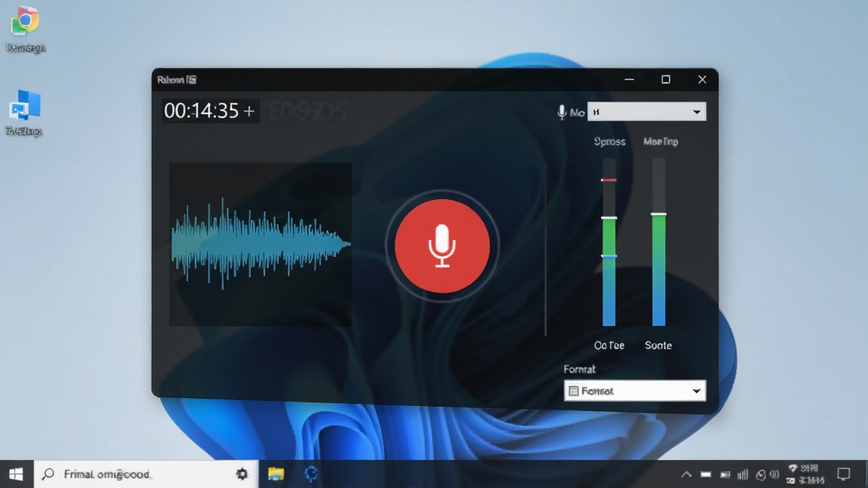
Task: Start recording with the red microphone button
Action: 442,247
